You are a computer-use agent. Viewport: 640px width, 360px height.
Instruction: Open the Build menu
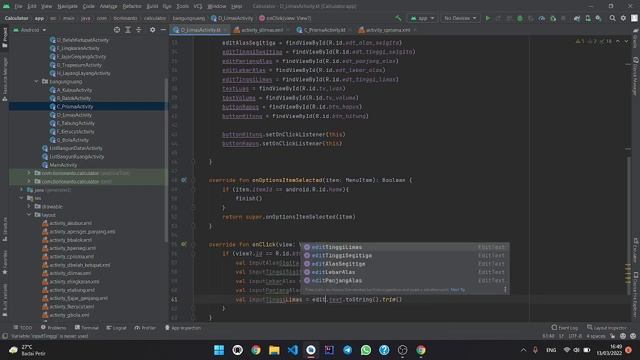[x=152, y=6]
